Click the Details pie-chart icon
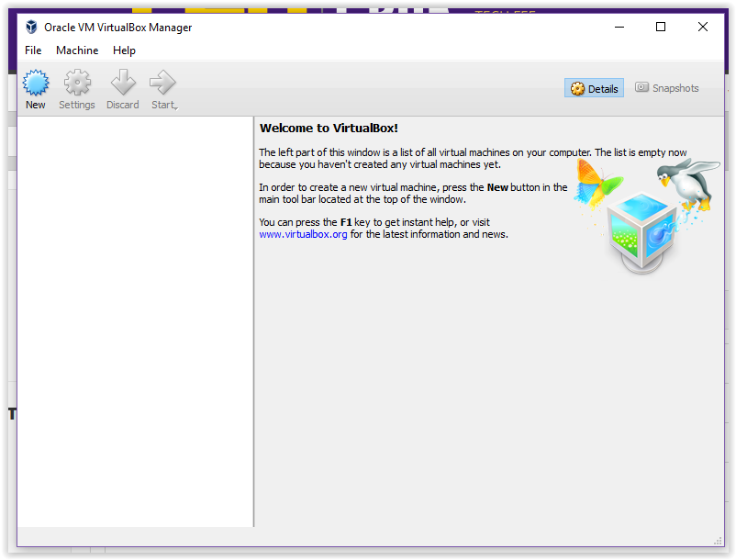This screenshot has width=736, height=560. point(576,87)
